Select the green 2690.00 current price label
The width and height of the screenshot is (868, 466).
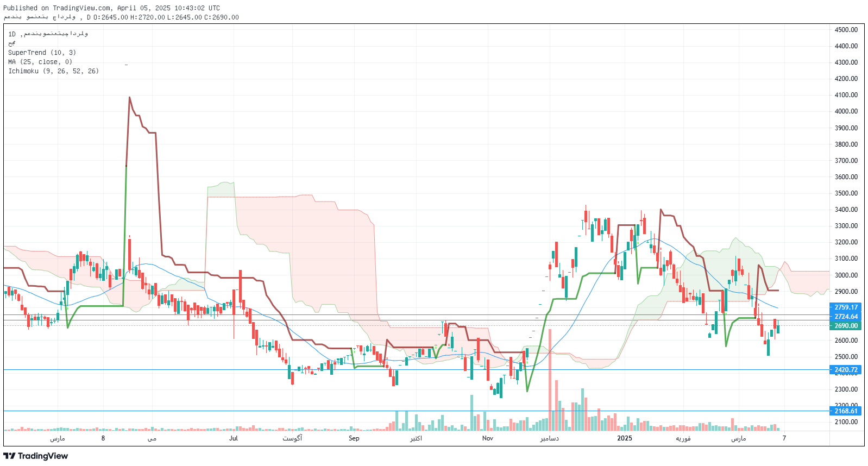tap(846, 326)
